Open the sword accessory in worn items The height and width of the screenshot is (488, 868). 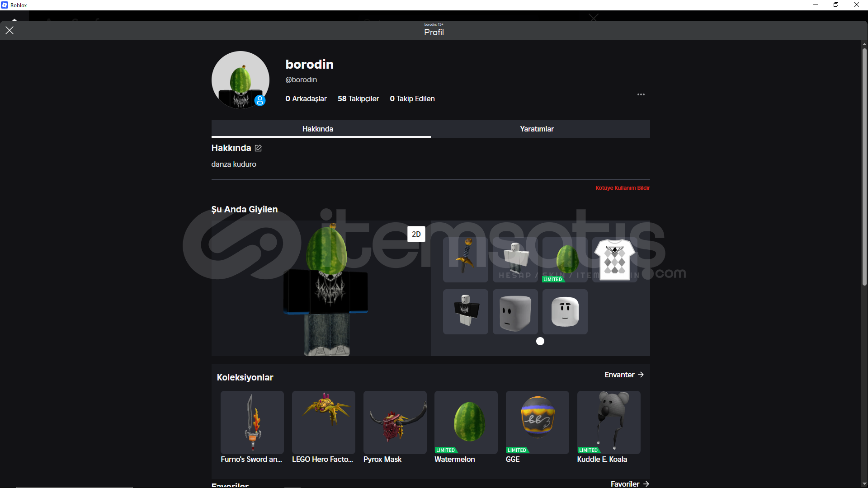(x=466, y=260)
